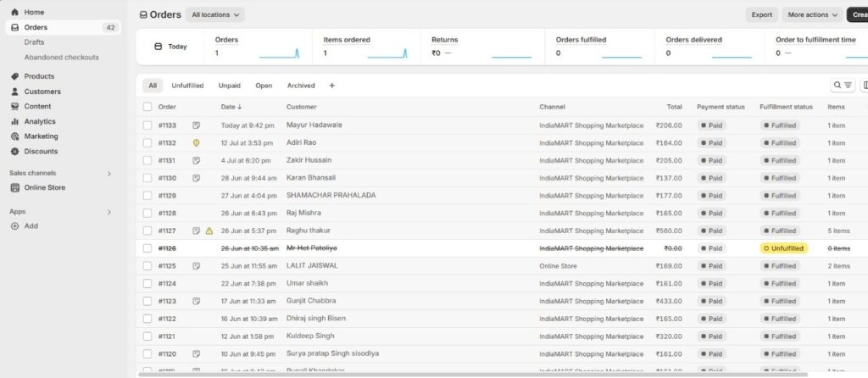The width and height of the screenshot is (868, 378).
Task: Open the search and filter icon
Action: pos(842,86)
